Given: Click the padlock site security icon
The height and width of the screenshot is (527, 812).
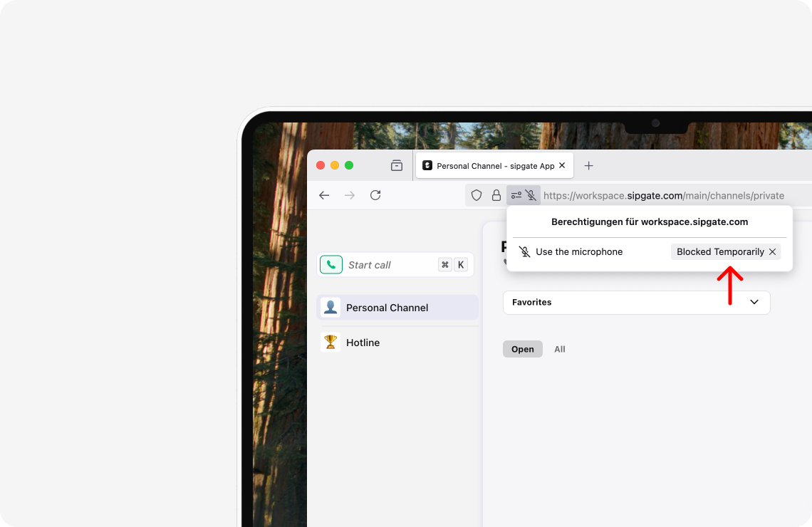Looking at the screenshot, I should click(x=496, y=195).
